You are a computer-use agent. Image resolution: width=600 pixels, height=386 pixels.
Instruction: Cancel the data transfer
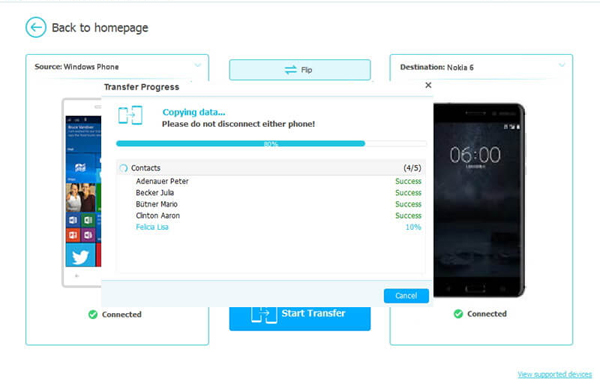(x=406, y=296)
